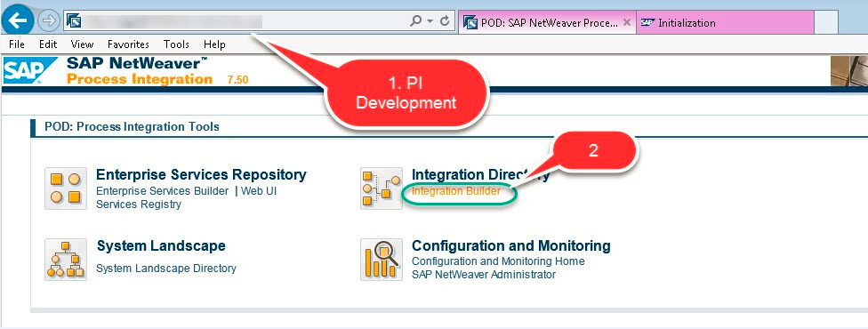The width and height of the screenshot is (868, 329).
Task: Open the Enterprise Services Builder link
Action: [162, 191]
